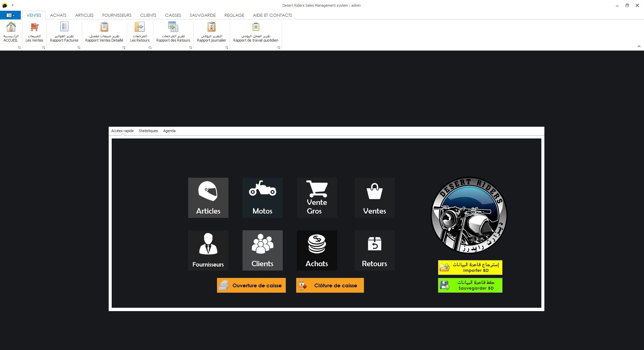Switch to the FOURNISSEURS ribbon tab
This screenshot has height=350, width=644.
[117, 15]
